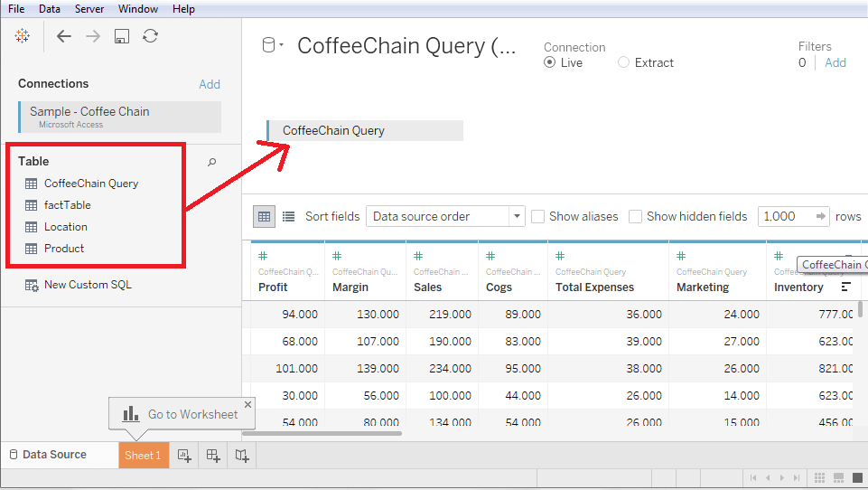Expand the data source name dropdown arrow

pos(281,45)
